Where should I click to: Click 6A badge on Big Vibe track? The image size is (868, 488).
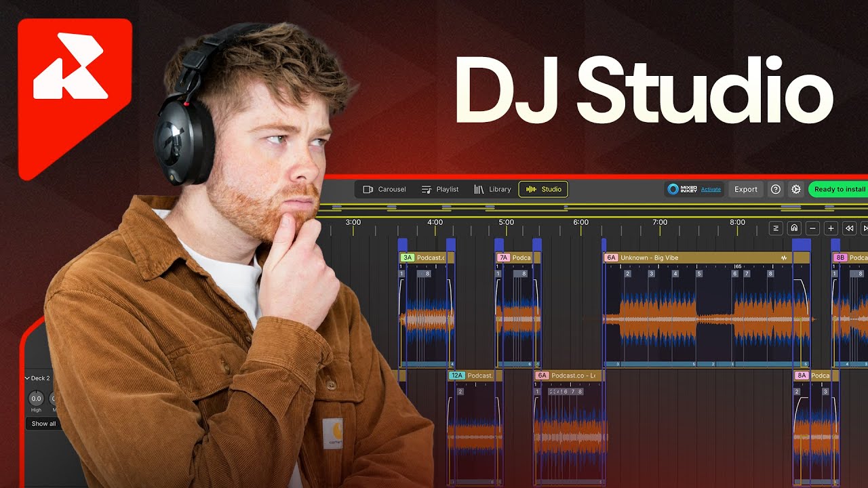coord(611,258)
